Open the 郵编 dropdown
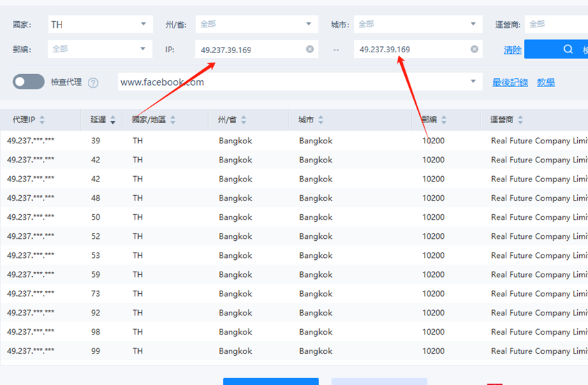This screenshot has width=588, height=385. point(100,49)
